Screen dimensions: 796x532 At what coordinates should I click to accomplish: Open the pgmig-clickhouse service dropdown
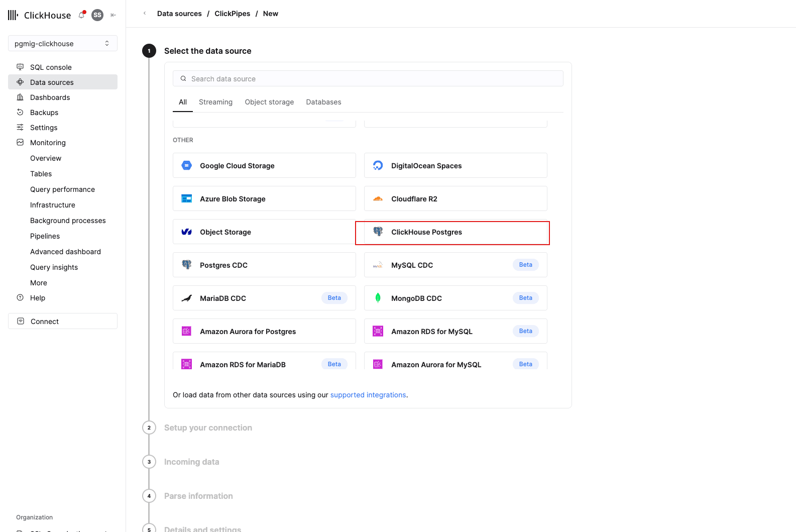point(63,43)
